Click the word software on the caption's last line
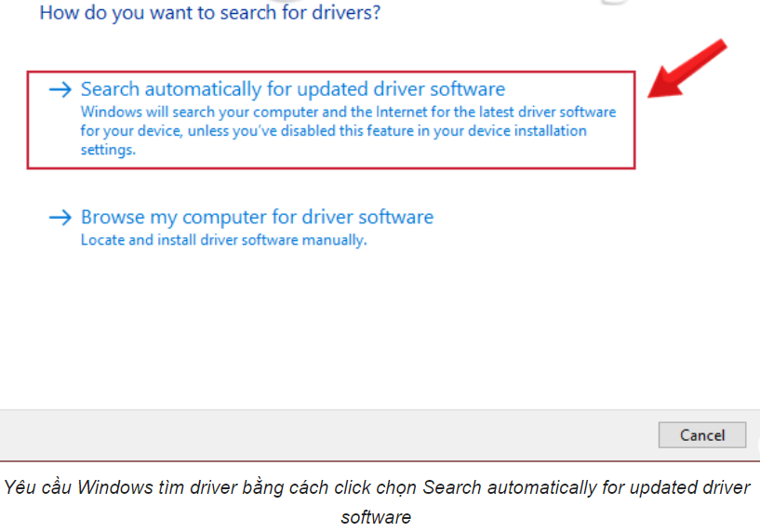The height and width of the screenshot is (532, 760). pos(376,517)
